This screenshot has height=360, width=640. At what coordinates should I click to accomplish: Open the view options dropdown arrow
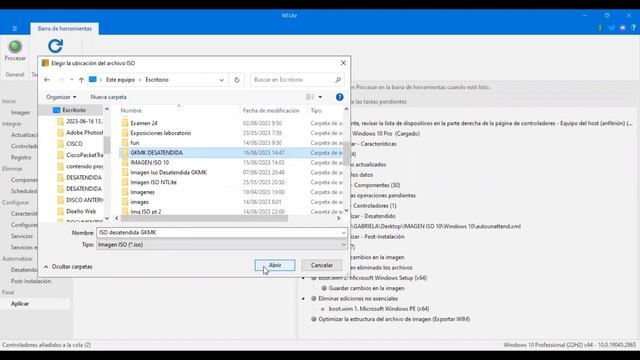point(320,97)
